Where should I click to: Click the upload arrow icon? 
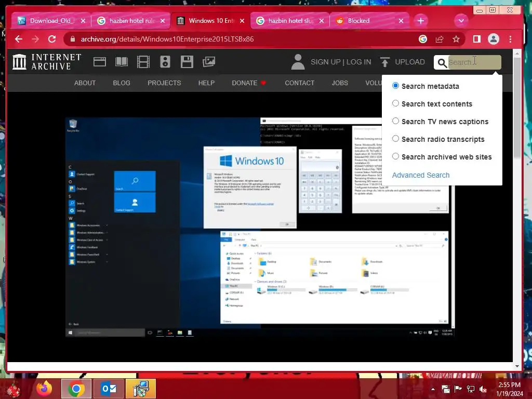(x=385, y=62)
